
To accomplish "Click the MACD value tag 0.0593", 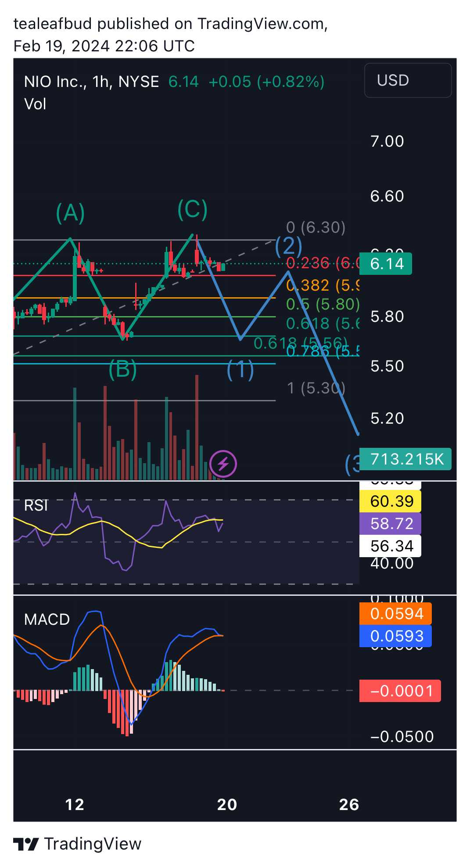I will pos(395,636).
